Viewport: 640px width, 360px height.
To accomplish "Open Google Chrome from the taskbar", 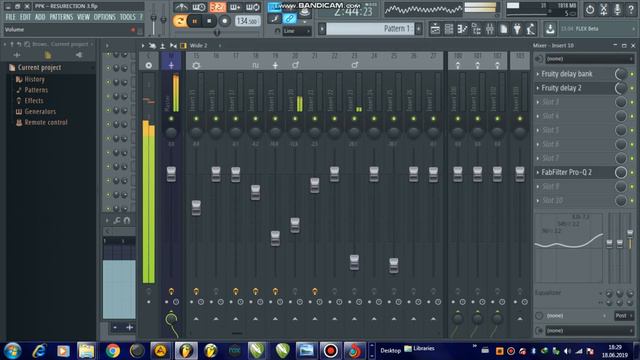I will [x=113, y=351].
